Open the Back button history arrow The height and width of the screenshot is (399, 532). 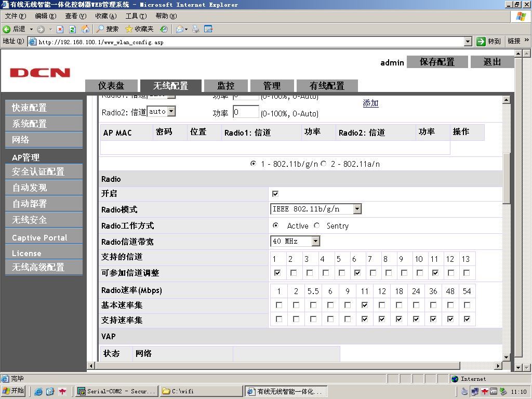pyautogui.click(x=31, y=30)
